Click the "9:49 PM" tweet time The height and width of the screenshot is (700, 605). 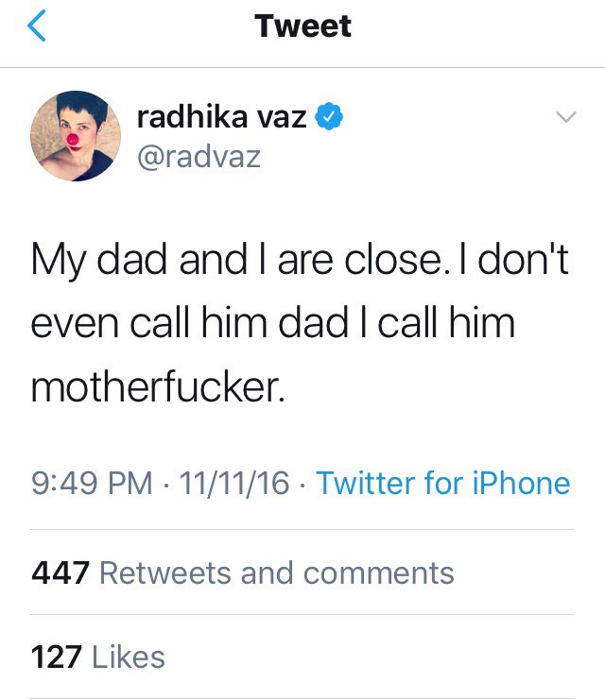pyautogui.click(x=92, y=484)
